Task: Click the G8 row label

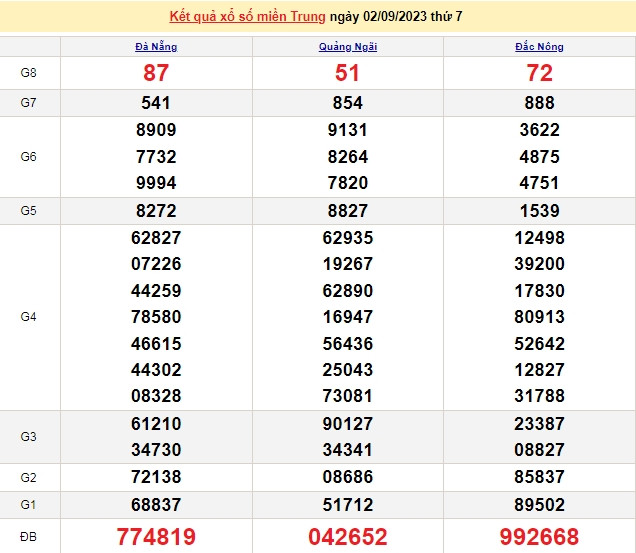Action: [30, 73]
